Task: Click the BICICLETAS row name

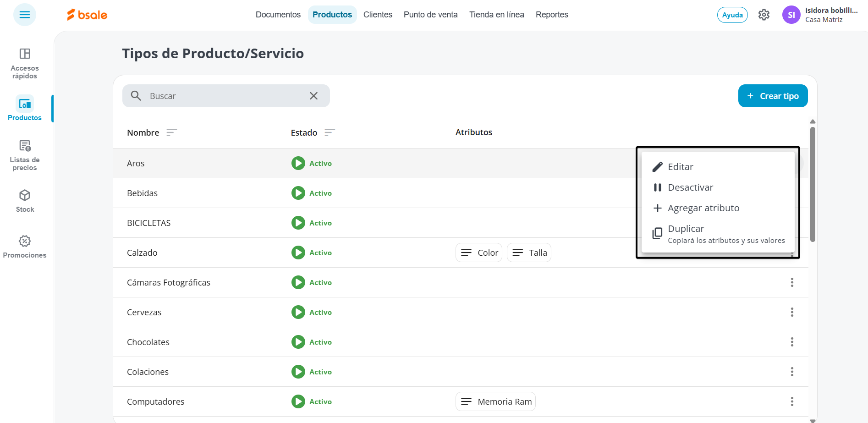Action: (x=148, y=223)
